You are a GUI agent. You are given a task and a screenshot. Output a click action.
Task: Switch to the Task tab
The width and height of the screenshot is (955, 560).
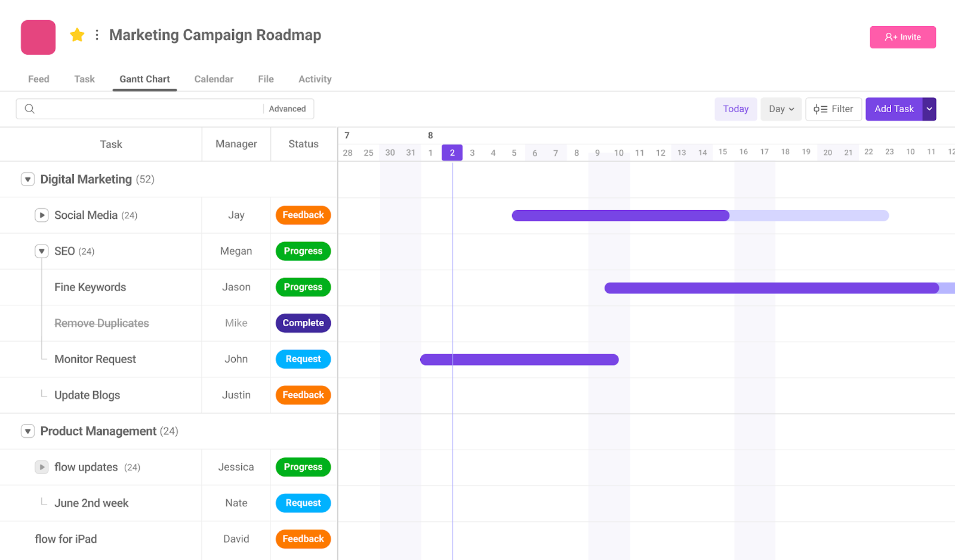tap(84, 79)
